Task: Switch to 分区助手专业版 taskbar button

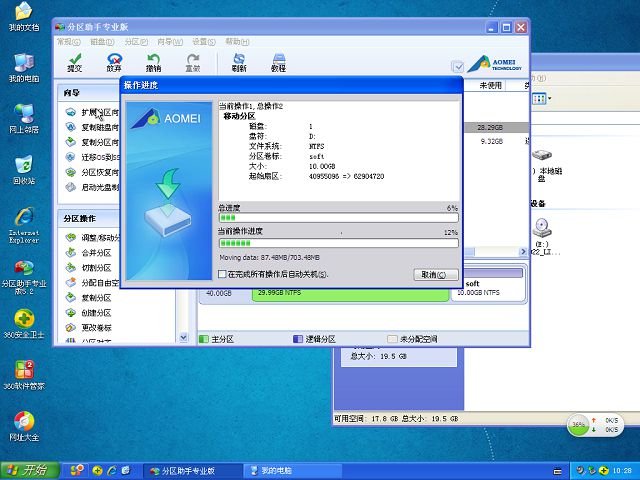Action: [x=193, y=471]
